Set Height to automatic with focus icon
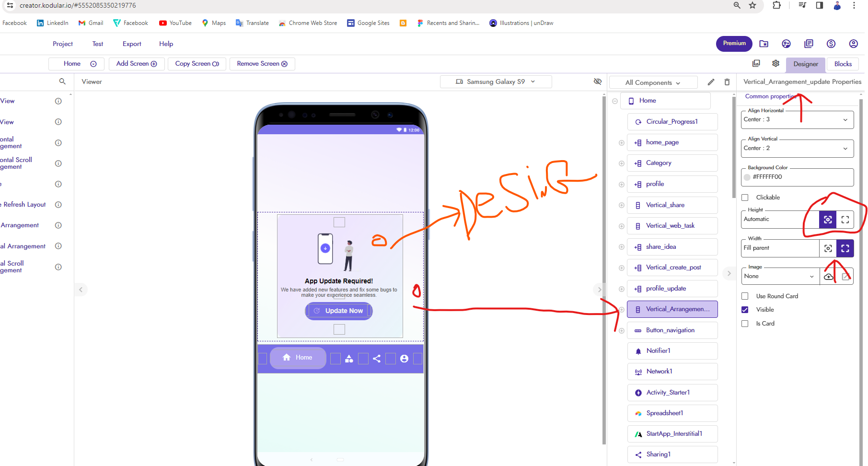The width and height of the screenshot is (868, 466). click(828, 220)
